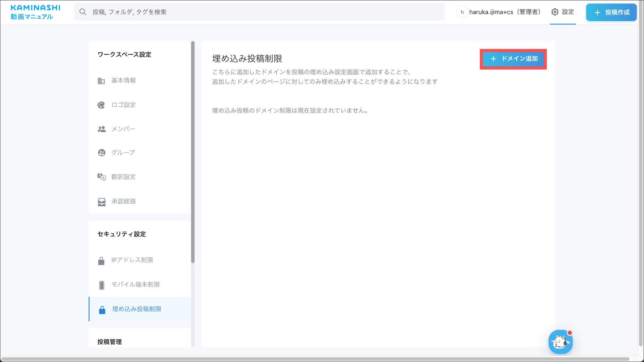The height and width of the screenshot is (362, 644).
Task: Click the lock icon for IPアドレス制限
Action: (x=101, y=261)
